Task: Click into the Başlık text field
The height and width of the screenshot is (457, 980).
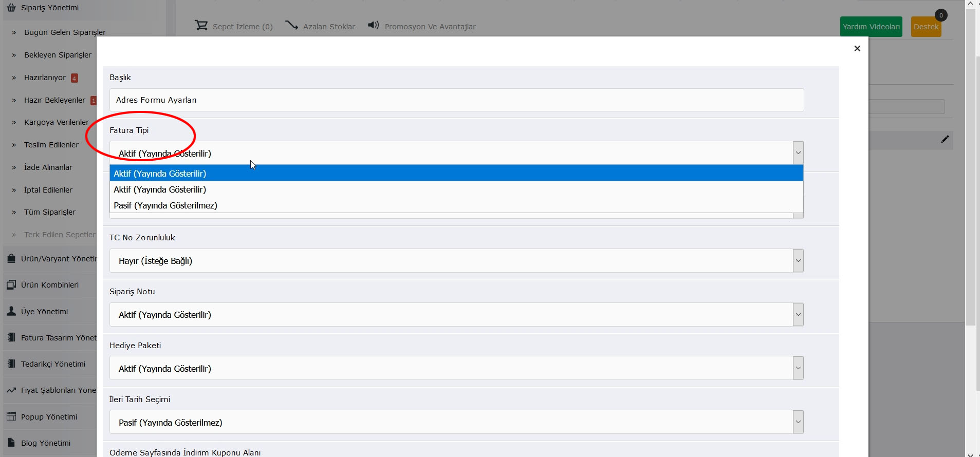Action: click(456, 100)
